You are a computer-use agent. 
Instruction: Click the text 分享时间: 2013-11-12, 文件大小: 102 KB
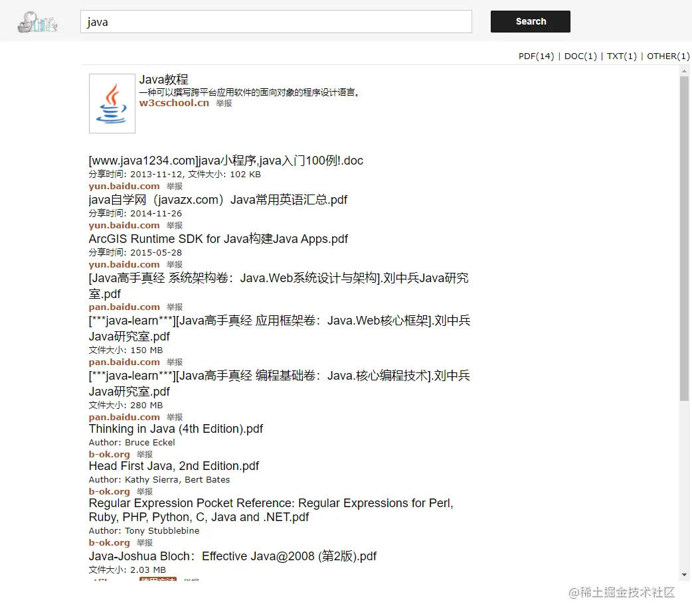coord(175,175)
